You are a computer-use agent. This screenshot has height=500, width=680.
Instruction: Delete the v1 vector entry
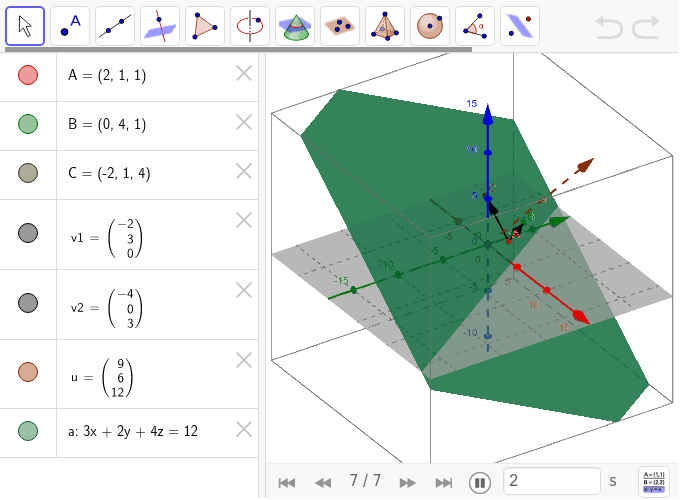click(x=244, y=220)
